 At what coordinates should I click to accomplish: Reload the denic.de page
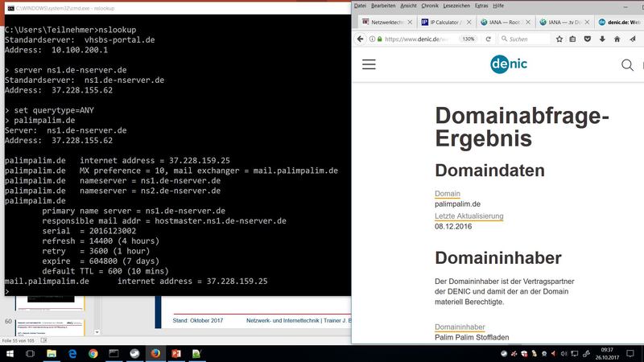click(489, 39)
